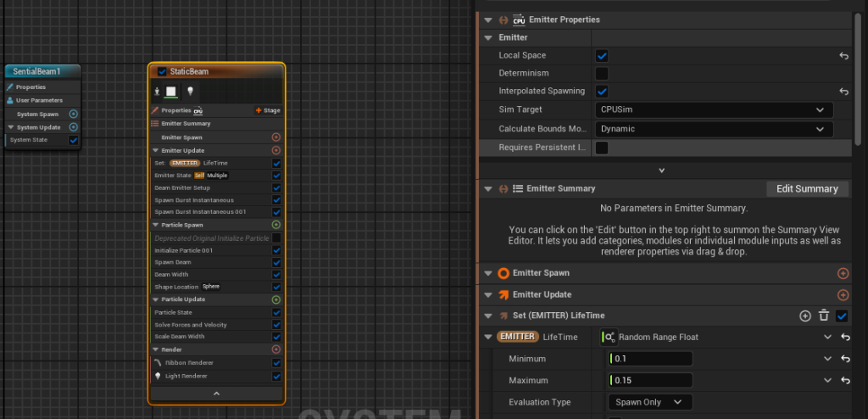Add module to Emitter Spawn in StaticBeam node

(275, 137)
